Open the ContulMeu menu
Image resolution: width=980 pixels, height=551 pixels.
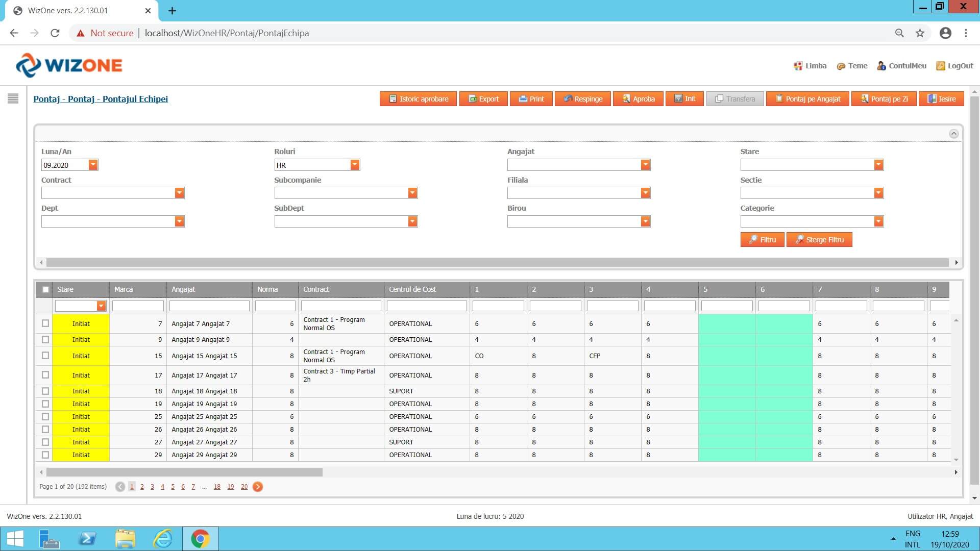pyautogui.click(x=901, y=66)
